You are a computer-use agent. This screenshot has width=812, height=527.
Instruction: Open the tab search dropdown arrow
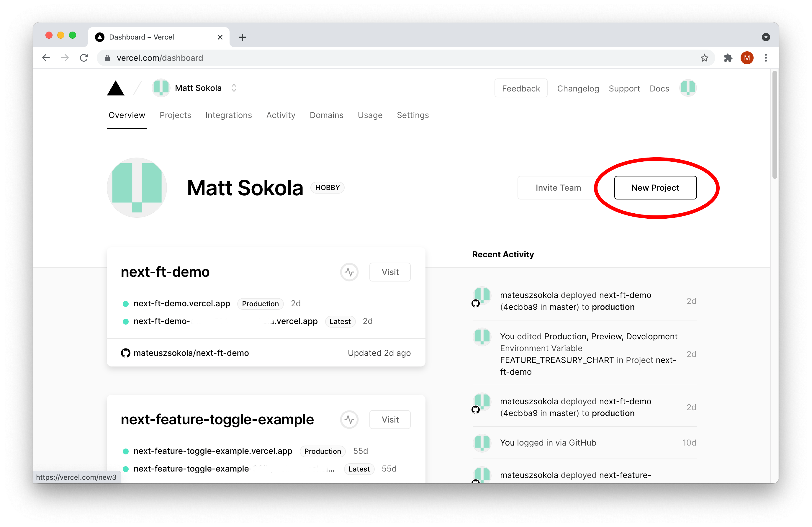[x=766, y=37]
